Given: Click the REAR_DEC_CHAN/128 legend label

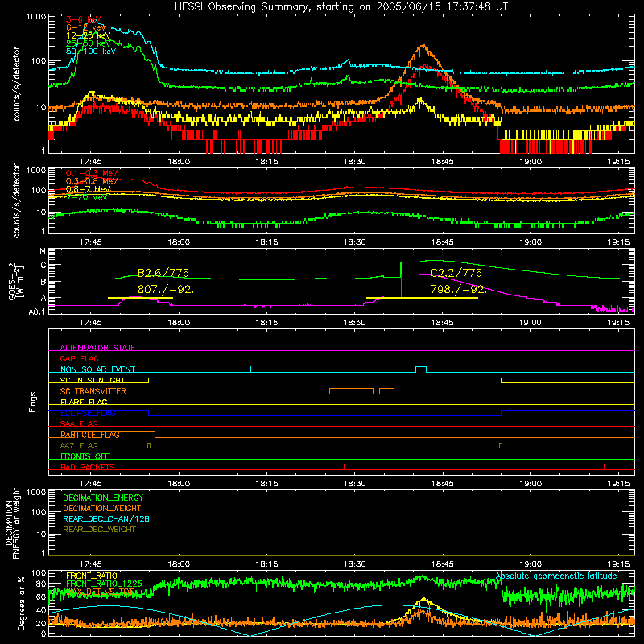Looking at the screenshot, I should tap(106, 518).
